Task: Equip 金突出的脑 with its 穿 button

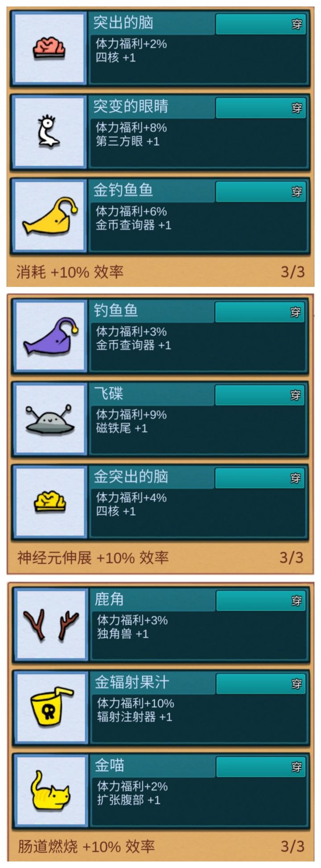Action: click(x=260, y=478)
